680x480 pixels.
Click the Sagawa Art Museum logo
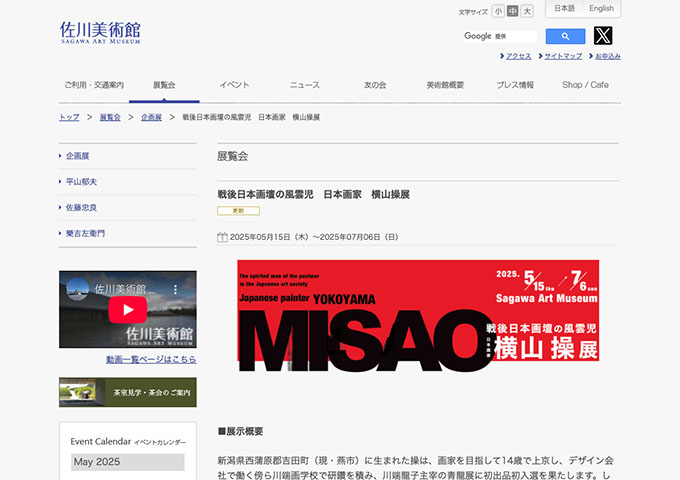click(x=100, y=32)
